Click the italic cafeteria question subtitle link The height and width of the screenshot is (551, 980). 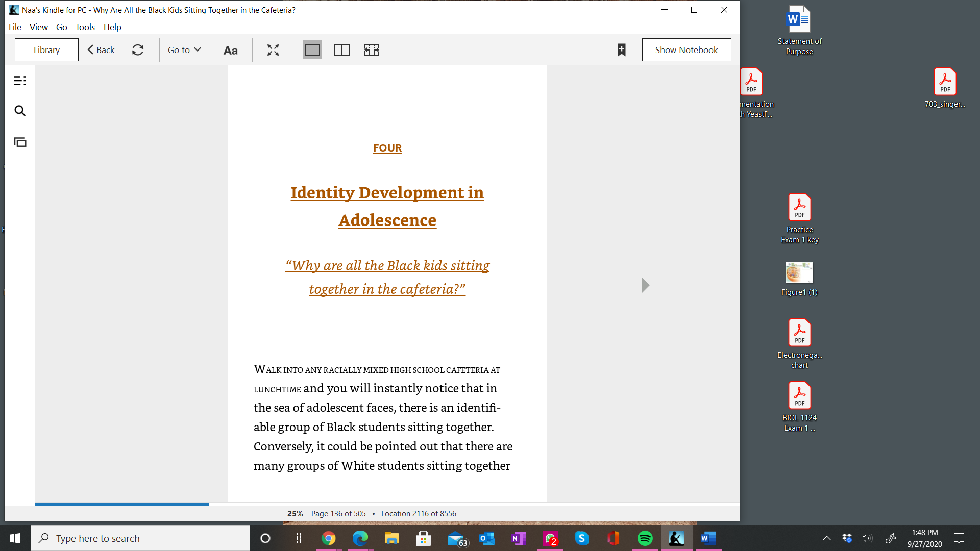coord(387,277)
